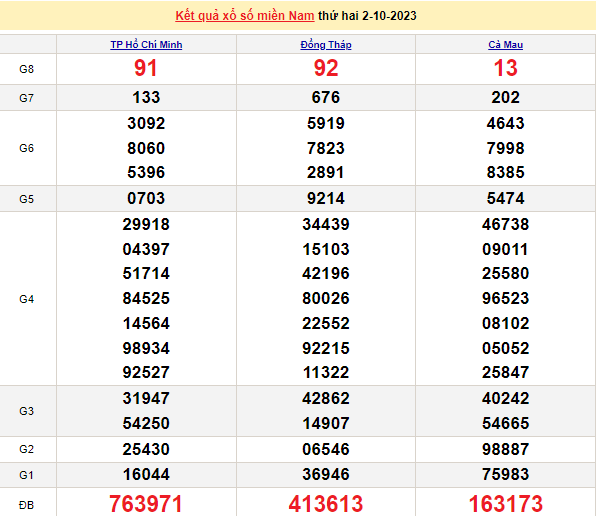Click the G1 number 36946

click(x=326, y=474)
